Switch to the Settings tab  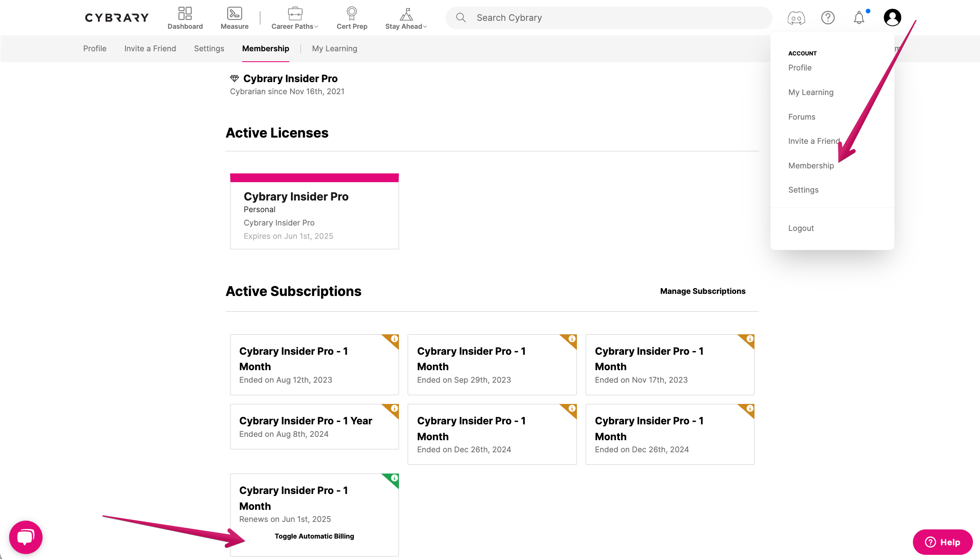point(209,48)
